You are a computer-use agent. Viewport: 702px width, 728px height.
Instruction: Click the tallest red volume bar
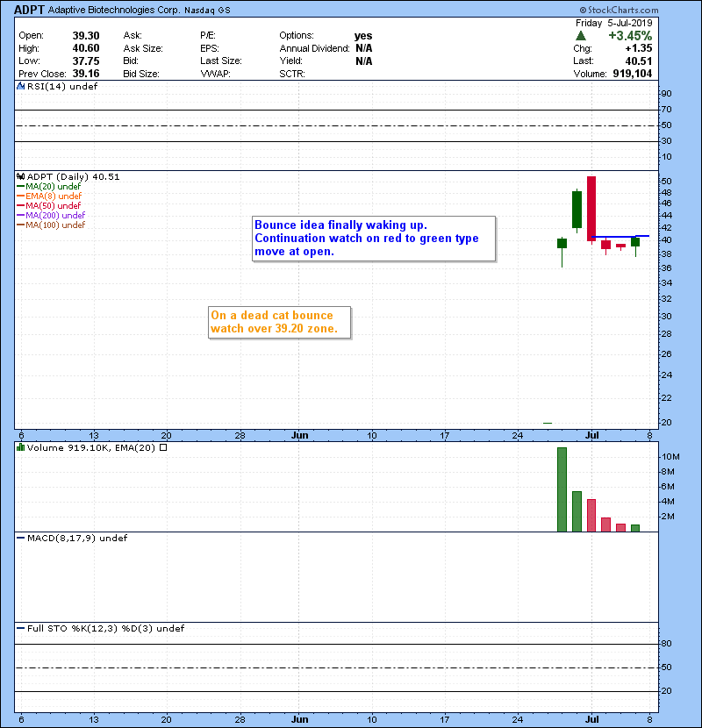point(591,516)
